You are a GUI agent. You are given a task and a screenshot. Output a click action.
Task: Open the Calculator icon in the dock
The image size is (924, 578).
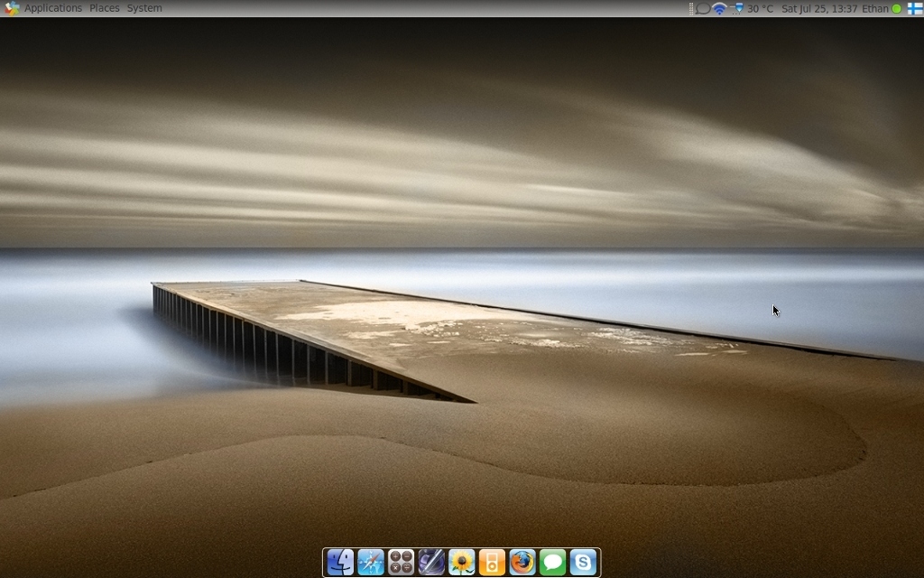[401, 562]
